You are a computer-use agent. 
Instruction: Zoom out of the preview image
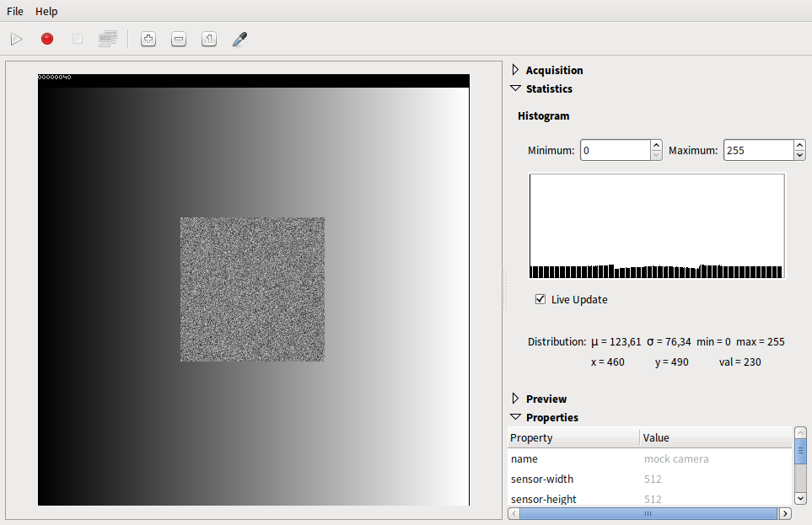point(179,39)
